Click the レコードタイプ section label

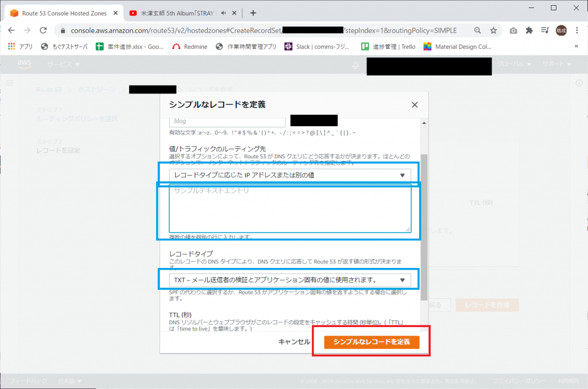pos(191,254)
